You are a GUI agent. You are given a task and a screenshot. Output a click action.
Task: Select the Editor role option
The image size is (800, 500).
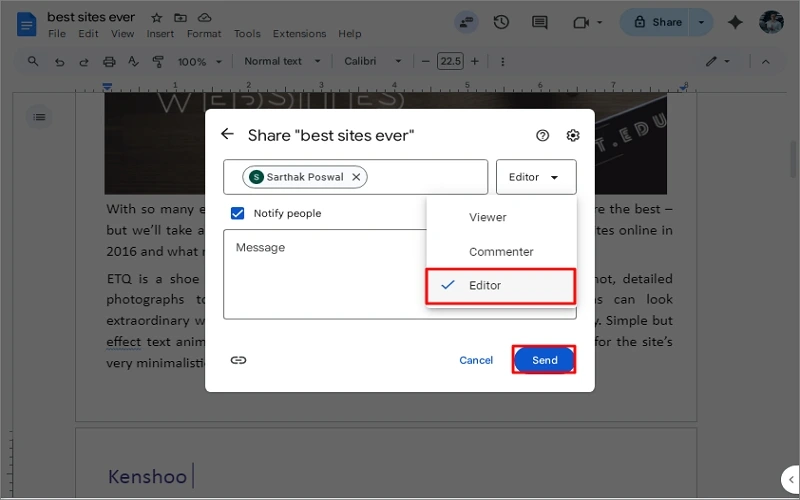[501, 286]
